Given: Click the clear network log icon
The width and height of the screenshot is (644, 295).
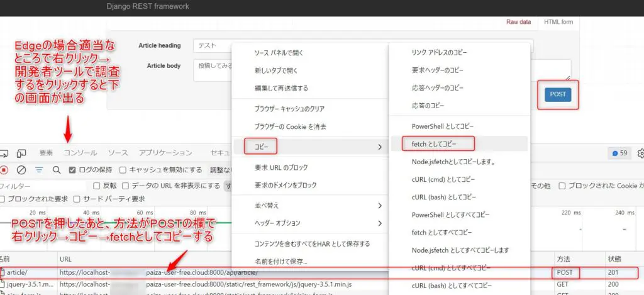Looking at the screenshot, I should 22,170.
